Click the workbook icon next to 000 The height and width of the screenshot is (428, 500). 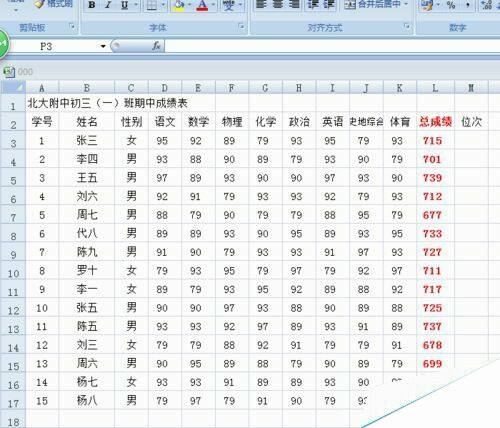click(9, 71)
